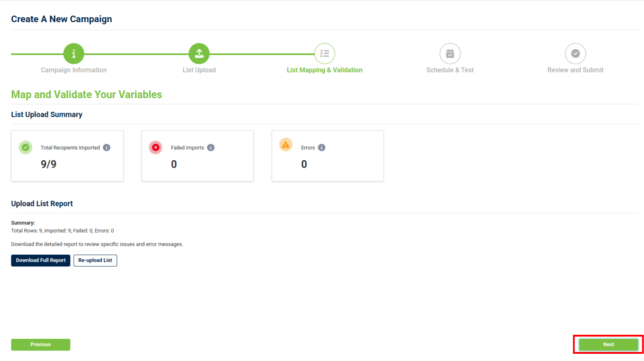Select the List Upload step icon

[199, 54]
